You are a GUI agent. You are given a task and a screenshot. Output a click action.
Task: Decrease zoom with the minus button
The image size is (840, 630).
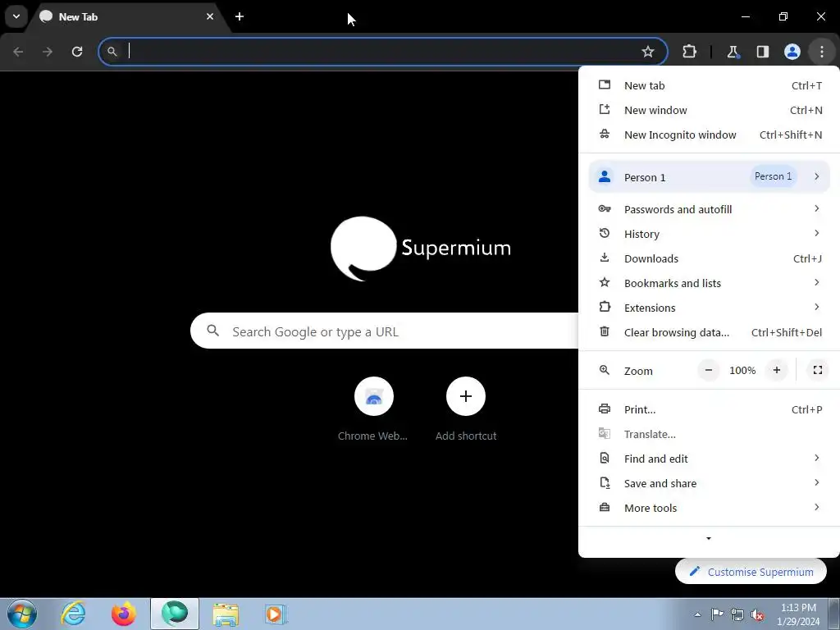coord(708,370)
